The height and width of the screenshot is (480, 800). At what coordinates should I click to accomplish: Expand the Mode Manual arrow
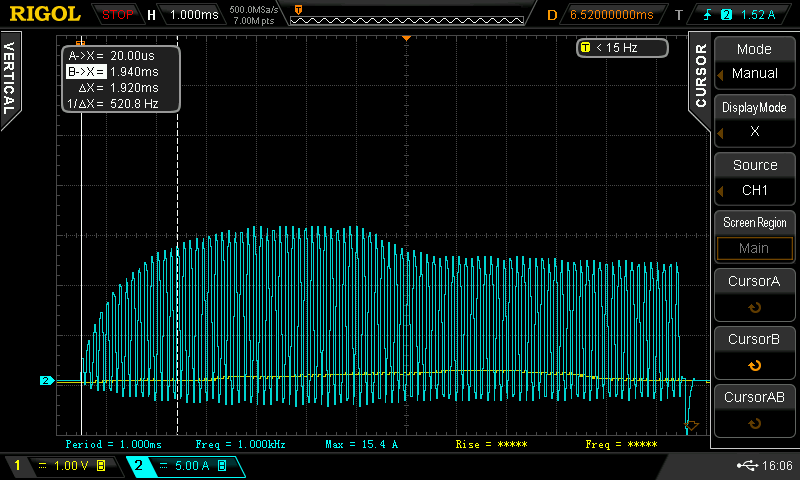720,75
